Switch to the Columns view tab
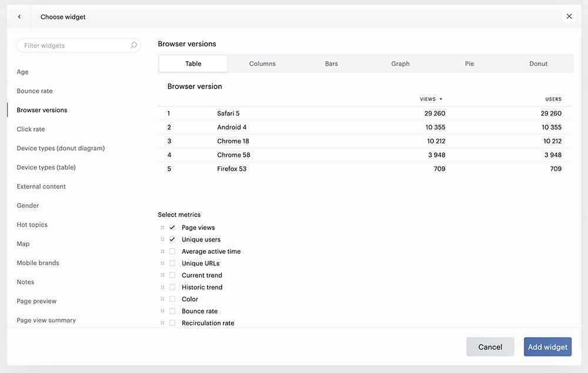Viewport: 588px width, 373px height. tap(262, 63)
